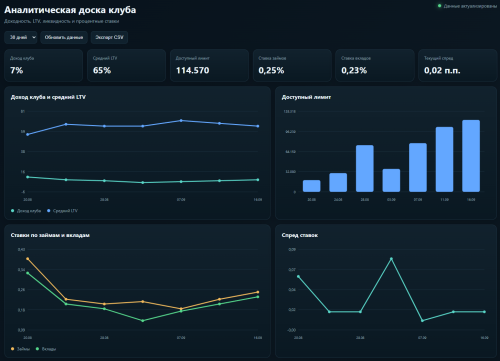Toggle Средний LTV legend series
This screenshot has width=500, height=361.
point(62,211)
